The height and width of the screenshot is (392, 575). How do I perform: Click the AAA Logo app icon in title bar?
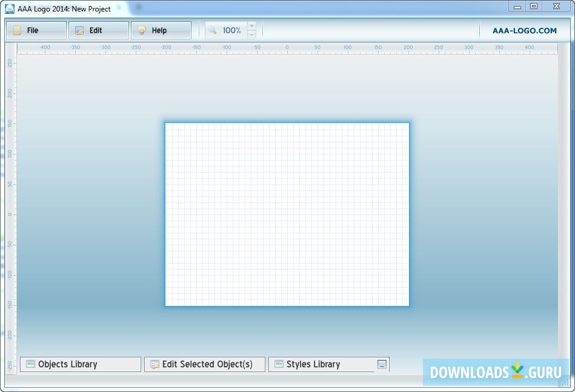point(10,8)
